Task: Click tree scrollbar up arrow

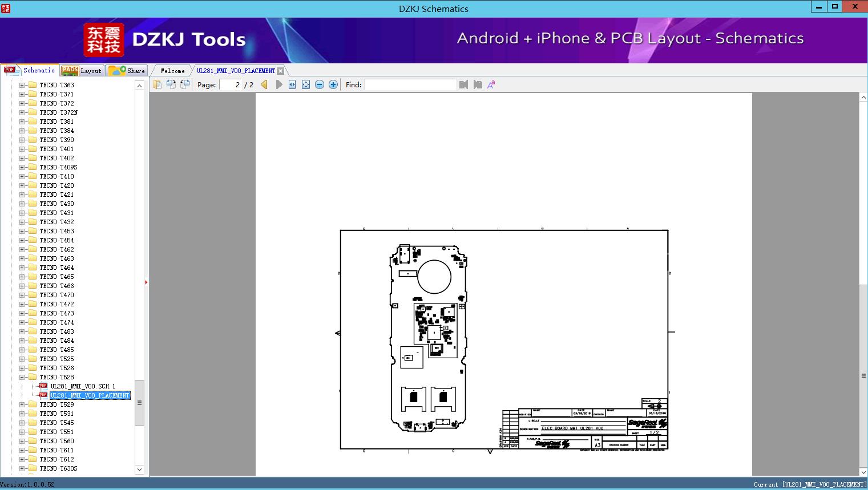Action: click(139, 86)
